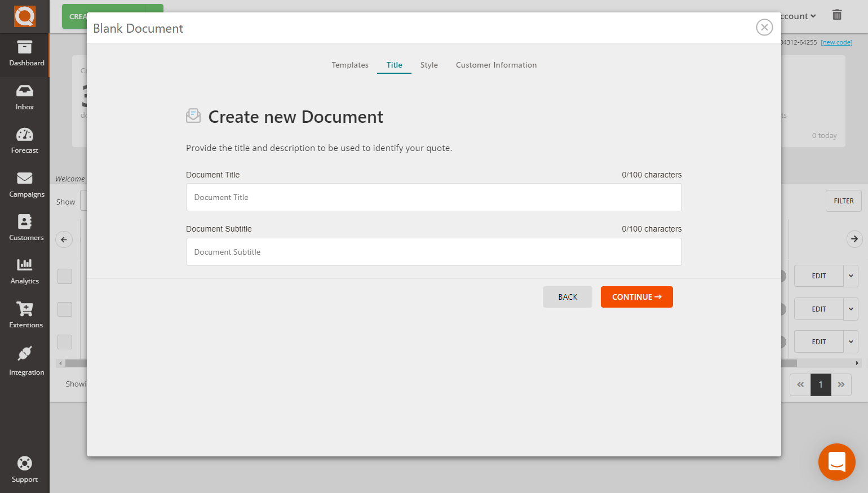Select the Forecast icon
This screenshot has height=493, width=868.
pos(25,140)
